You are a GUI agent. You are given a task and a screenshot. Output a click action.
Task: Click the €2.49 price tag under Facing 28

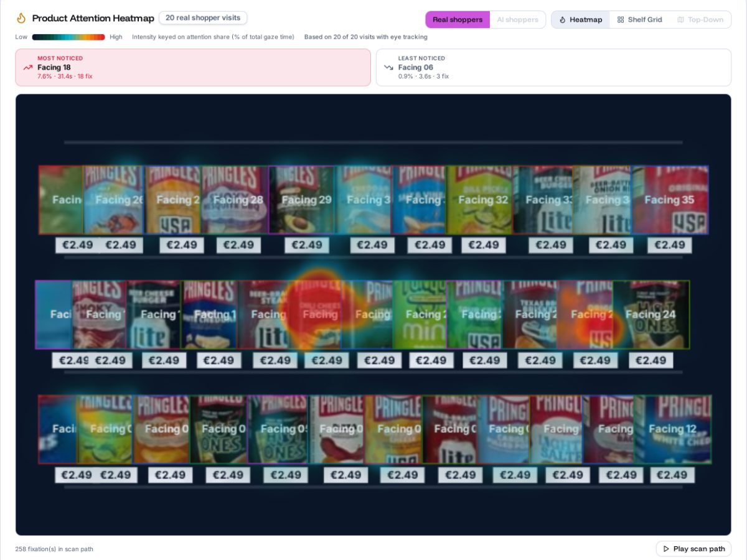tap(238, 245)
